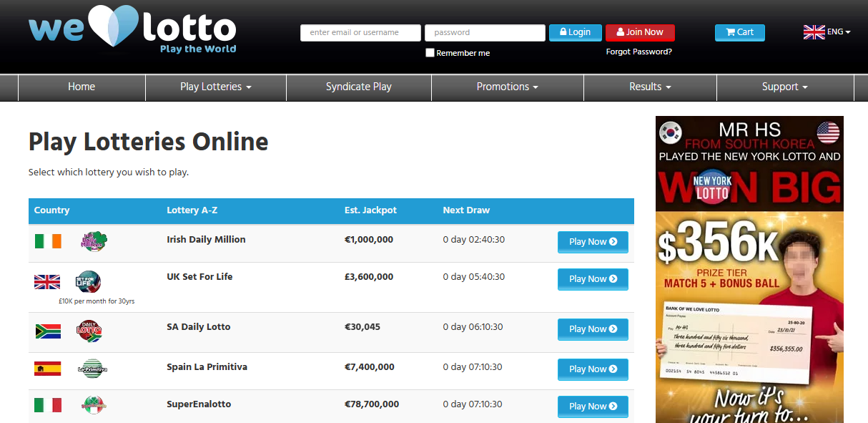The height and width of the screenshot is (423, 868).
Task: Open the New York Lotto winner banner
Action: (x=749, y=269)
